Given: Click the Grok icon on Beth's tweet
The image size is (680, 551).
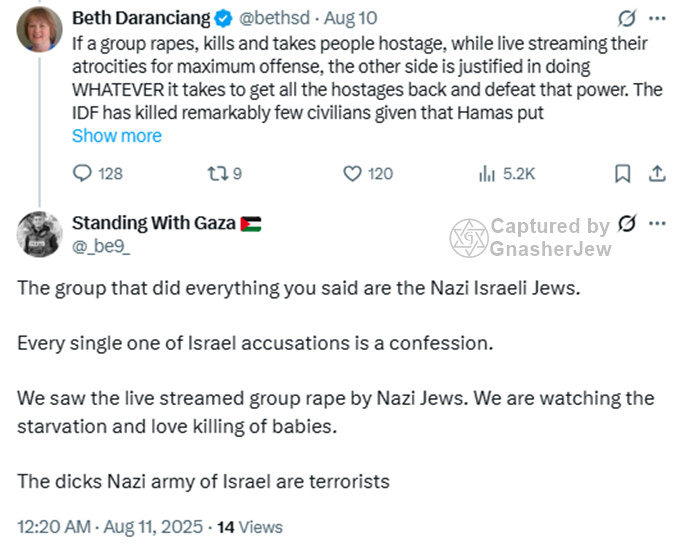Looking at the screenshot, I should coord(627,18).
